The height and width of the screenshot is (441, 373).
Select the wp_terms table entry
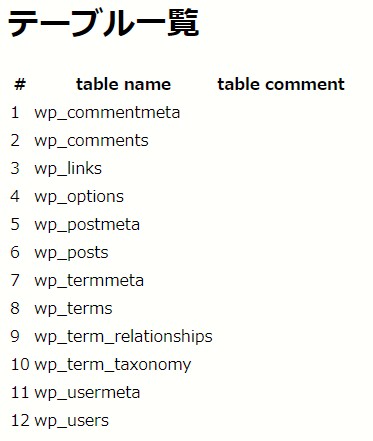[x=73, y=308]
